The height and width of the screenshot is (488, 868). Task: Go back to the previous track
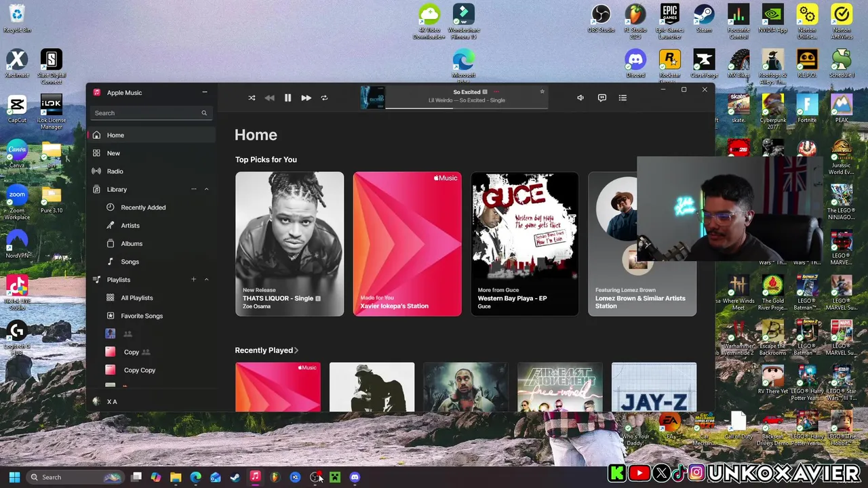[269, 98]
